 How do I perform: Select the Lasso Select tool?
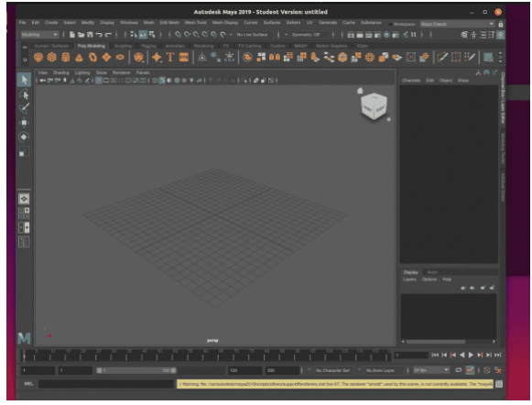tap(24, 94)
